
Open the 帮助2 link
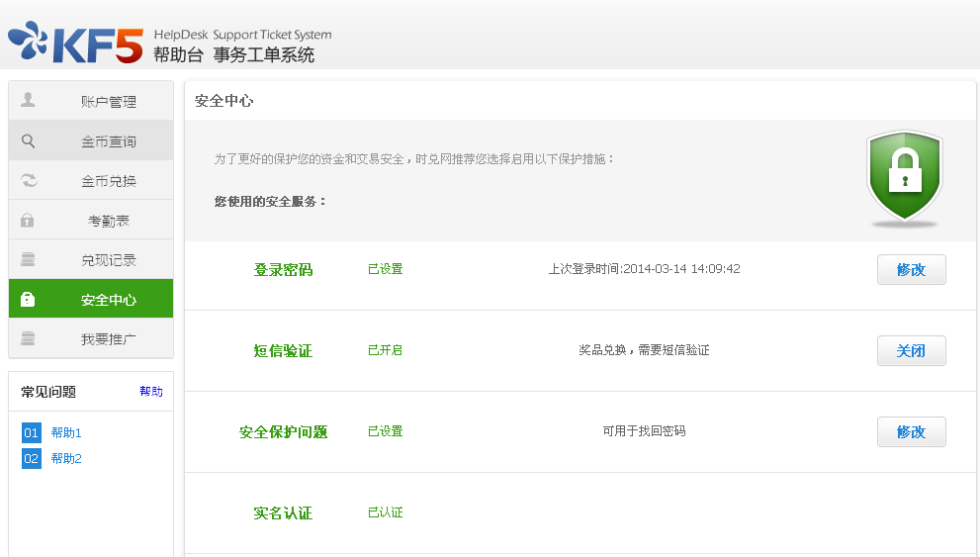tap(66, 458)
